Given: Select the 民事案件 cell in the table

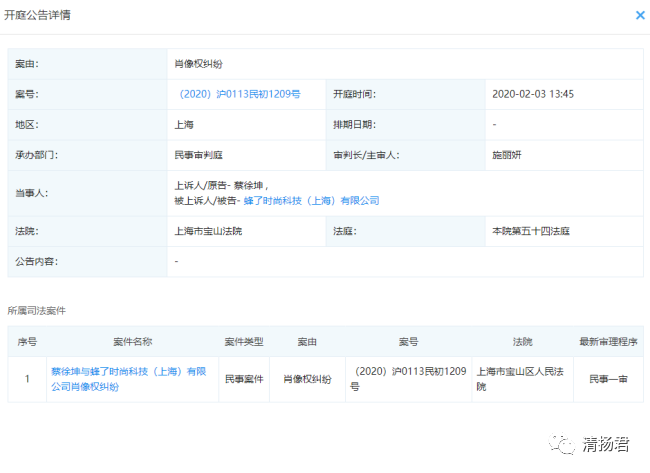Looking at the screenshot, I should tap(244, 379).
